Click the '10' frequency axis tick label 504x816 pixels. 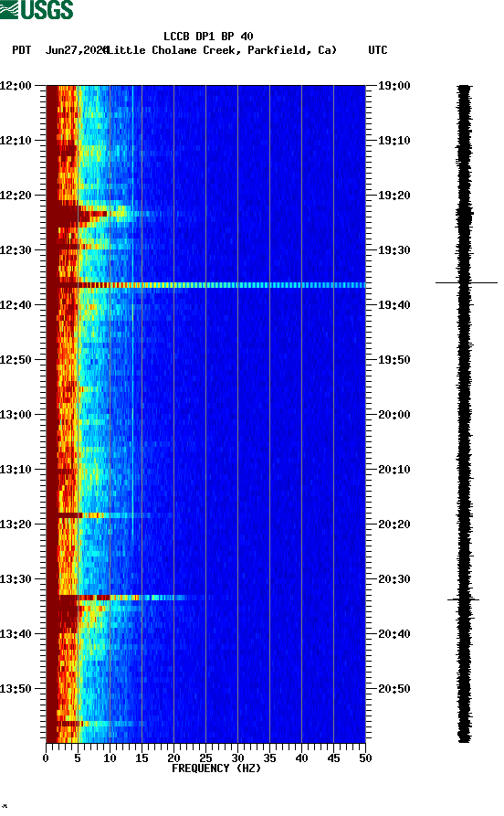pyautogui.click(x=110, y=758)
